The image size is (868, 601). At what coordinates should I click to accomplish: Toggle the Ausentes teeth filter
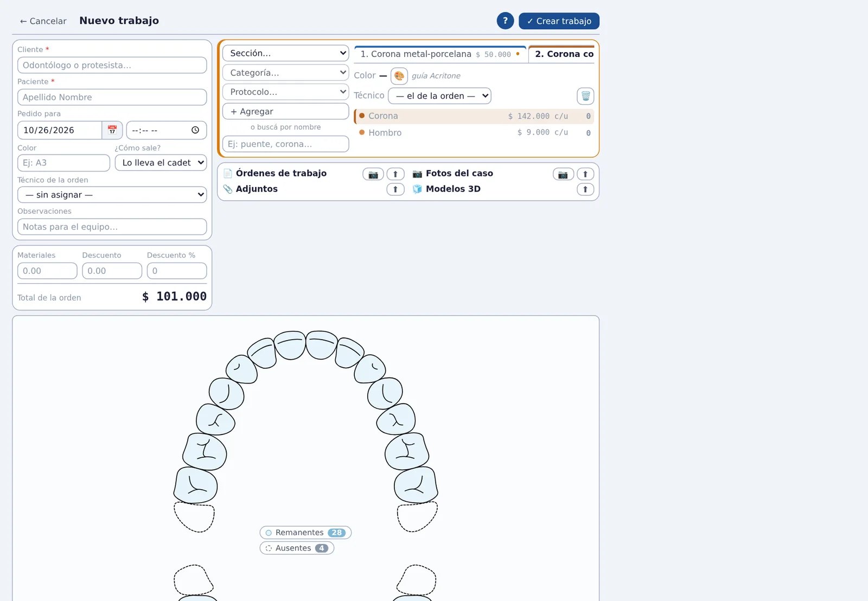tap(297, 548)
